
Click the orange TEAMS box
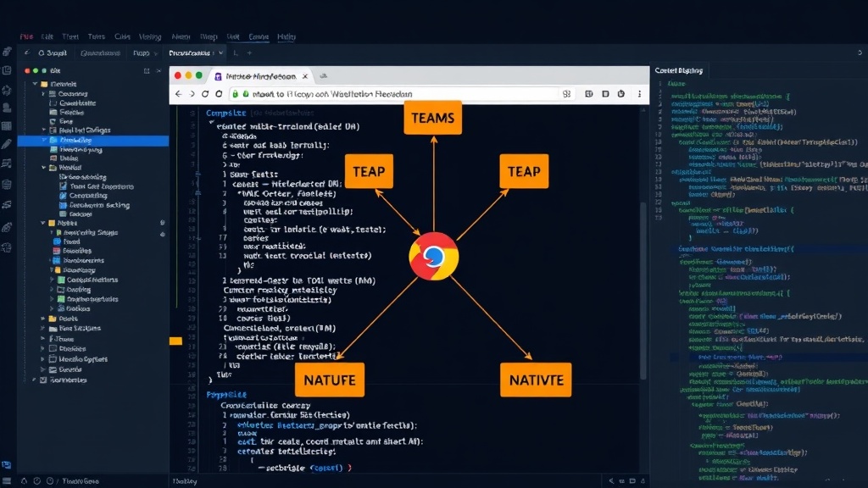click(x=433, y=118)
